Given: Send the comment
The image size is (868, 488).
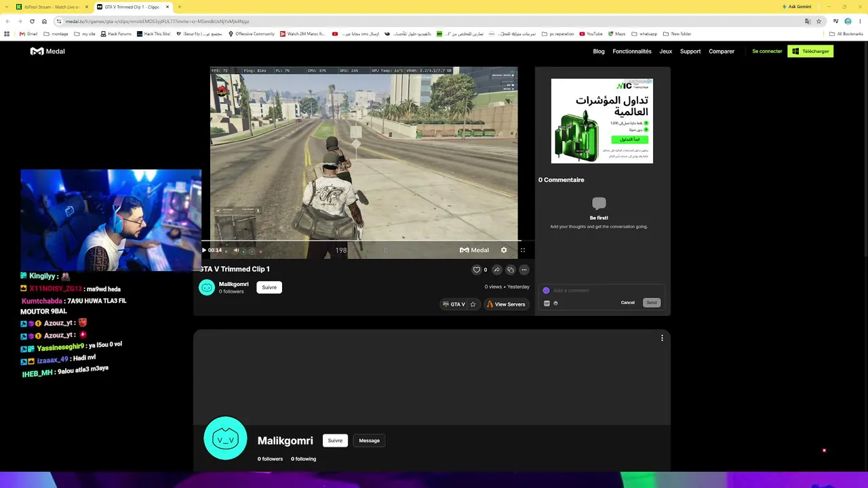Looking at the screenshot, I should pyautogui.click(x=652, y=302).
